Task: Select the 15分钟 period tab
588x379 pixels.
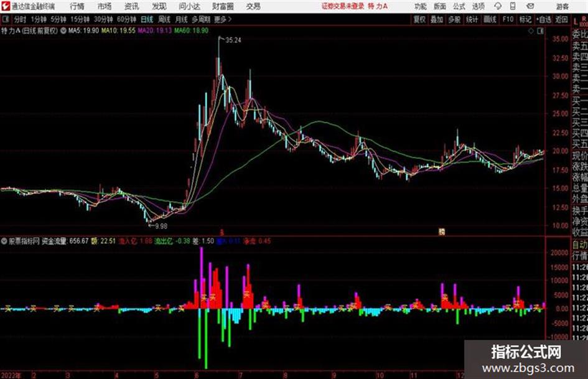Action: [80, 19]
